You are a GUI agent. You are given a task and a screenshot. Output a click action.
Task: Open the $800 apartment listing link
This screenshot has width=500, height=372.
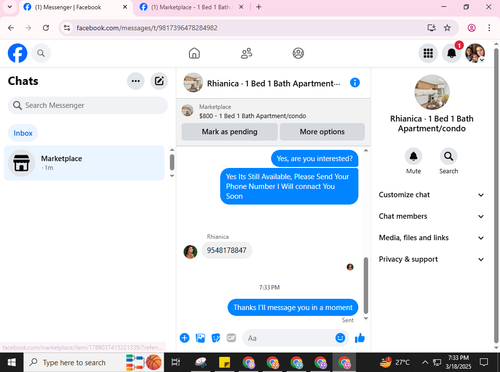[252, 116]
